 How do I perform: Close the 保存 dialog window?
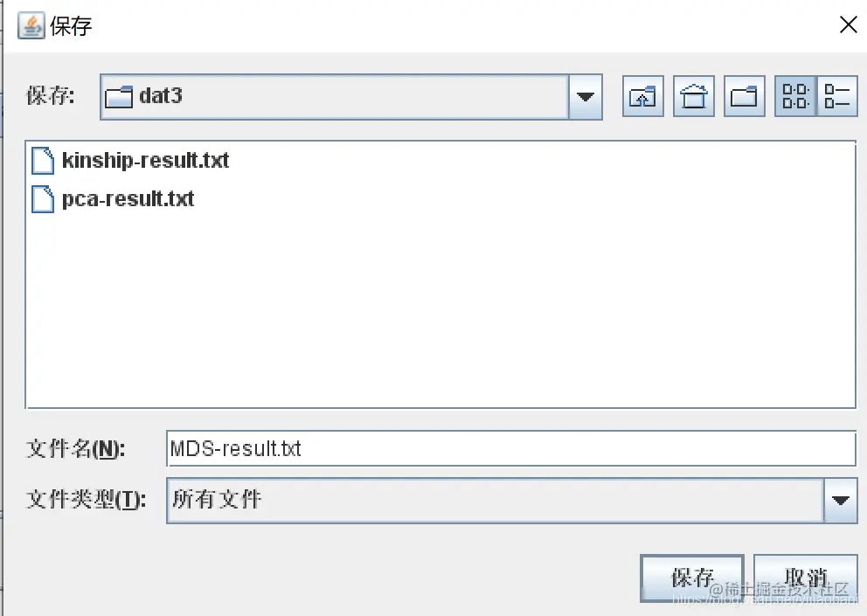click(x=848, y=24)
